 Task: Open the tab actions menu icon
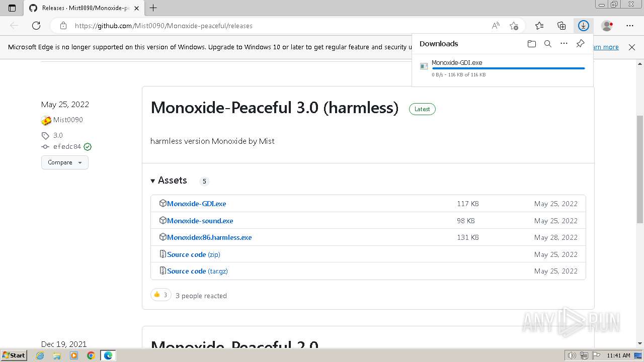pyautogui.click(x=12, y=8)
